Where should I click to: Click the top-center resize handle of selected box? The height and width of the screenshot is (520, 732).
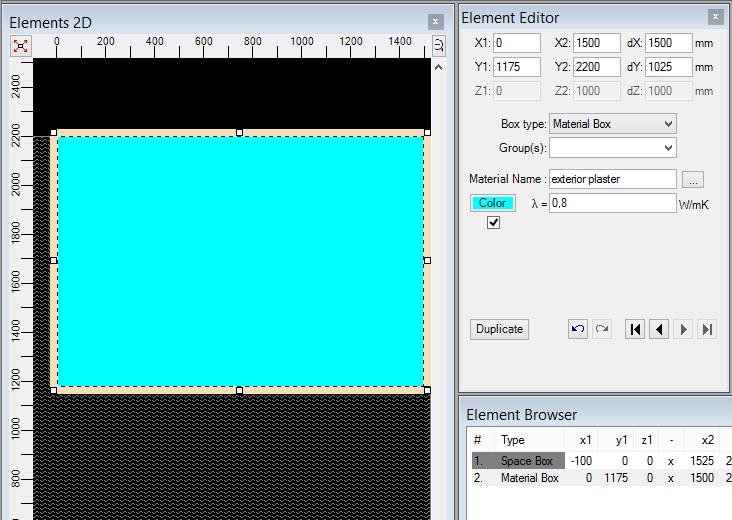[239, 133]
